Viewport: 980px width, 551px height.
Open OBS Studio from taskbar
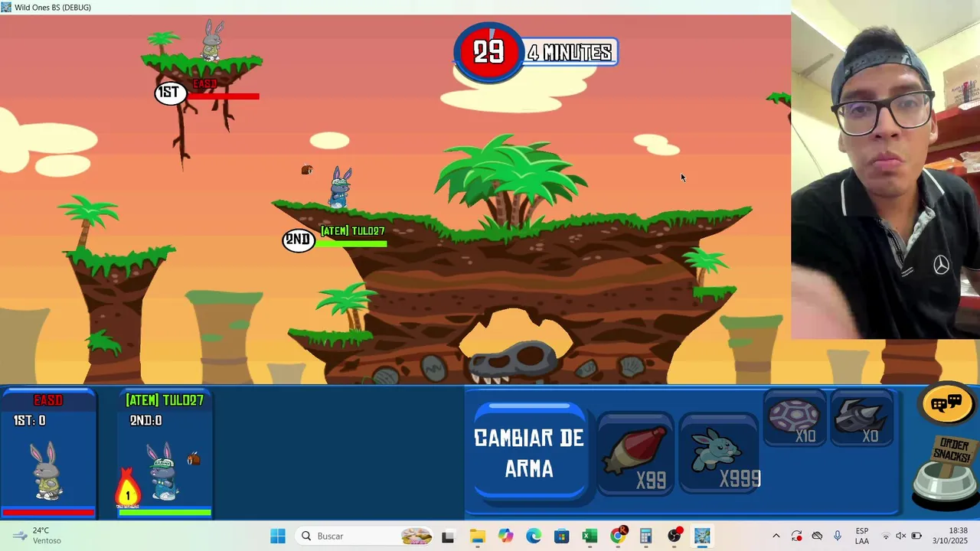click(675, 536)
